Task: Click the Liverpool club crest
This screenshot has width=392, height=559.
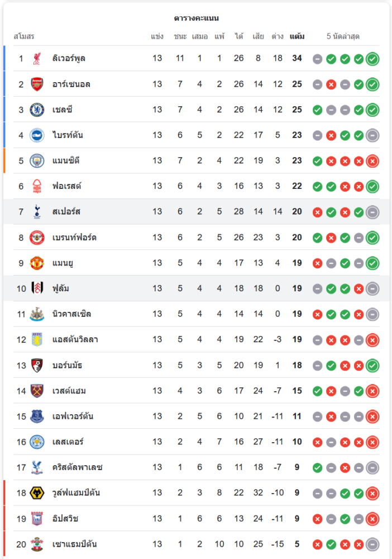Action: pos(37,59)
